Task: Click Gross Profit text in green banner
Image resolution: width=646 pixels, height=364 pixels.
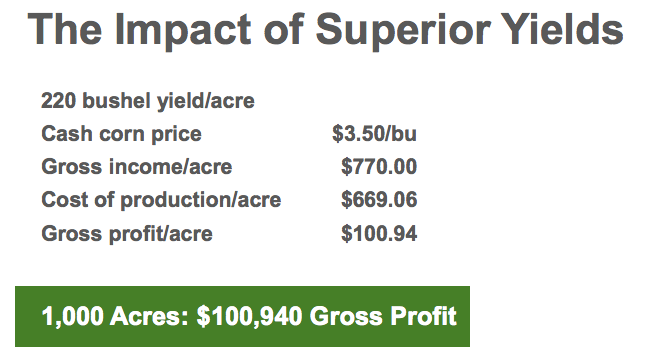Action: click(x=383, y=316)
